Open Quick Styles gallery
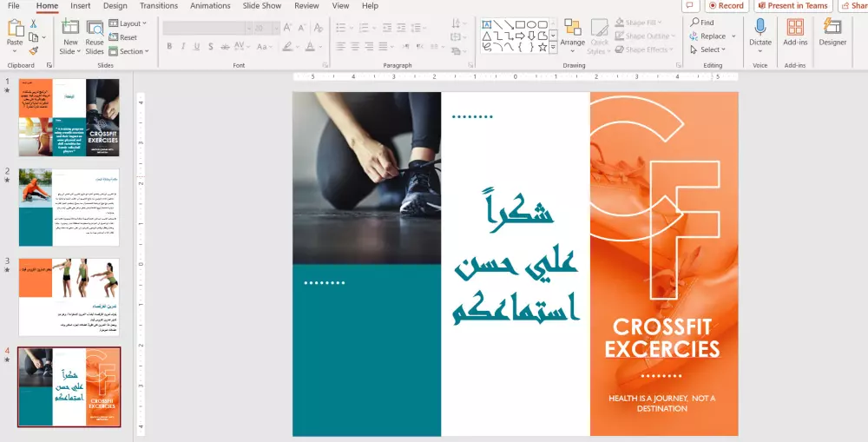The image size is (868, 442). (599, 36)
